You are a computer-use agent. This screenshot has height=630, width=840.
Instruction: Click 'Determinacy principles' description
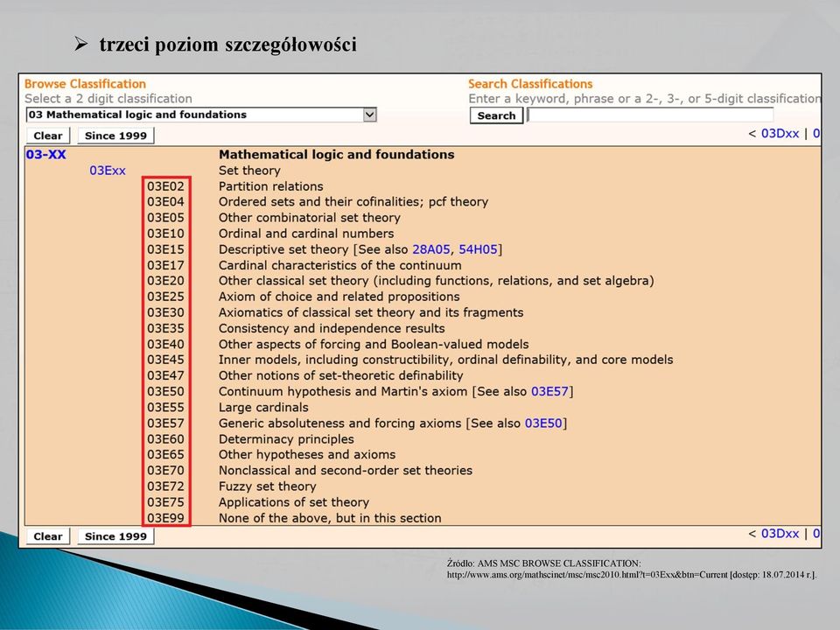click(x=286, y=438)
